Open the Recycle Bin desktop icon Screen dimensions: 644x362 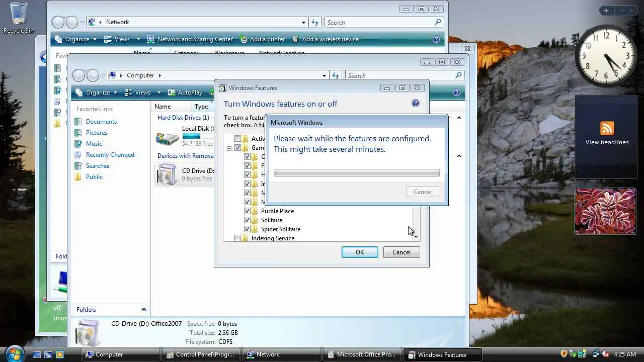click(18, 18)
